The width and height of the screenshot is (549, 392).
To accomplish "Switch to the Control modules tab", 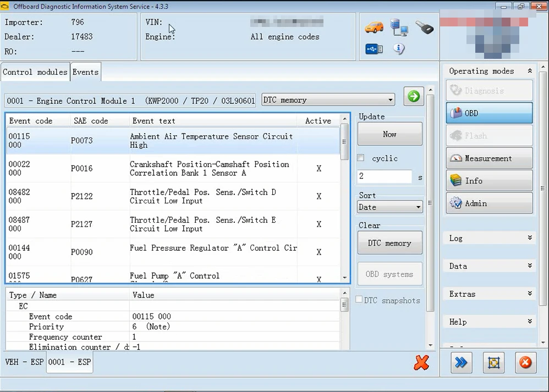I will (x=35, y=72).
